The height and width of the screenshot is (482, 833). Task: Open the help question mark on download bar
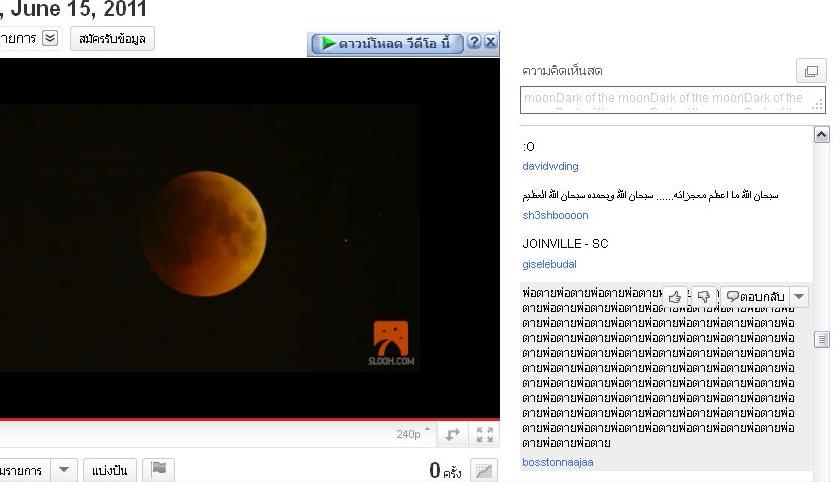[474, 42]
